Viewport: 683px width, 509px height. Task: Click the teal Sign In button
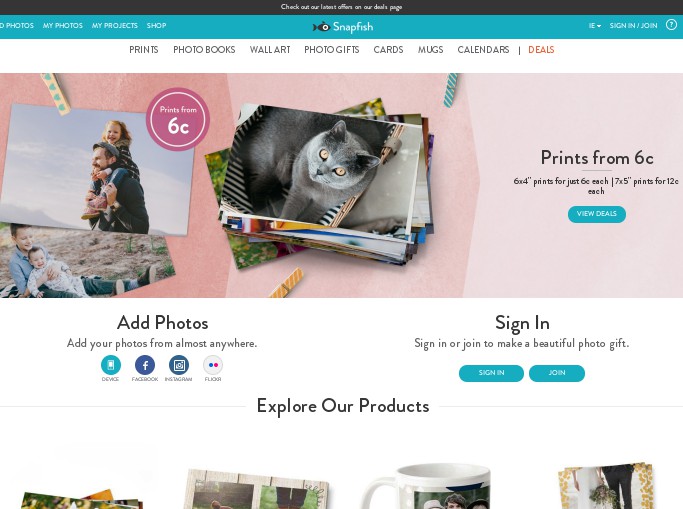pos(491,373)
